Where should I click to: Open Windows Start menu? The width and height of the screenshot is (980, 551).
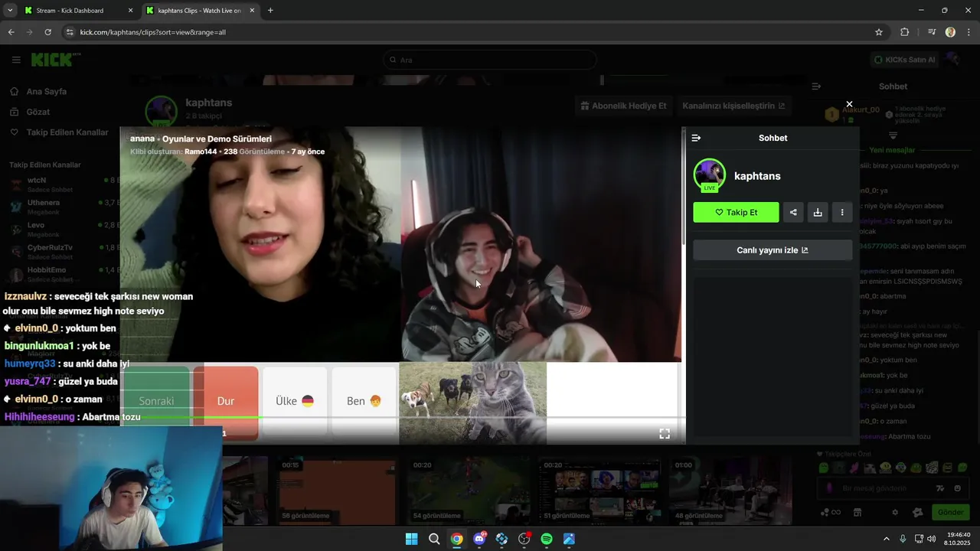(411, 539)
